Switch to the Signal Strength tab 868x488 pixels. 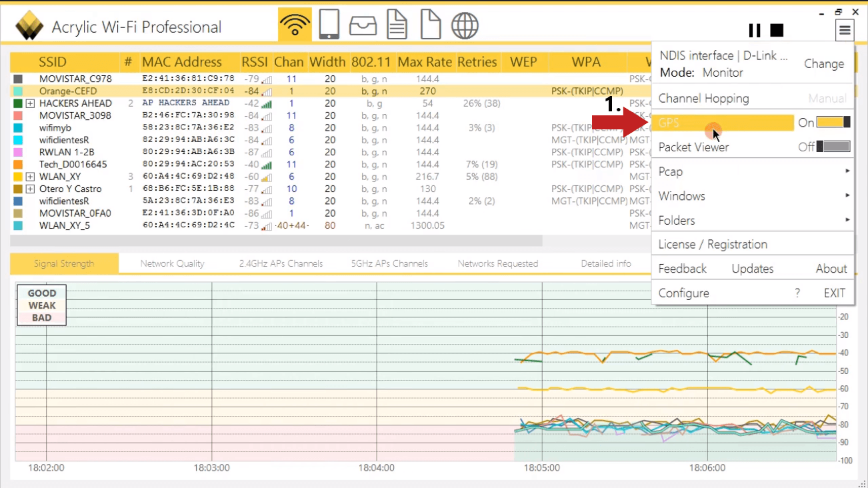coord(64,263)
